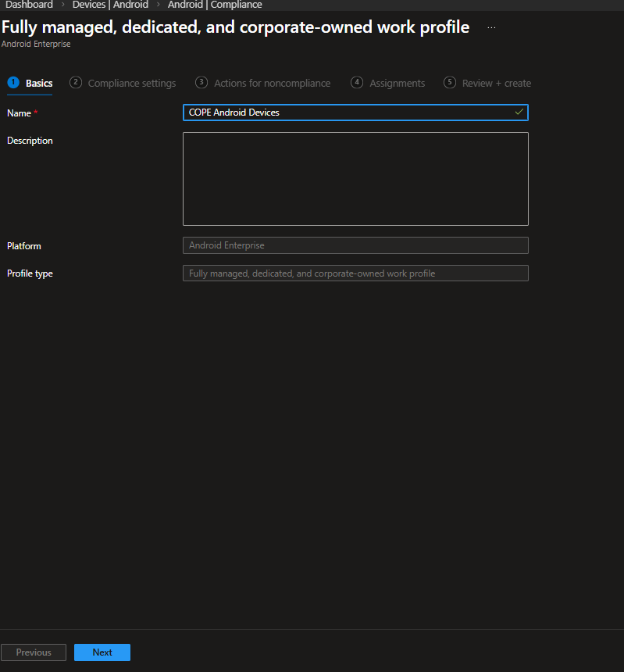Click the step 5 number circle icon

point(450,83)
